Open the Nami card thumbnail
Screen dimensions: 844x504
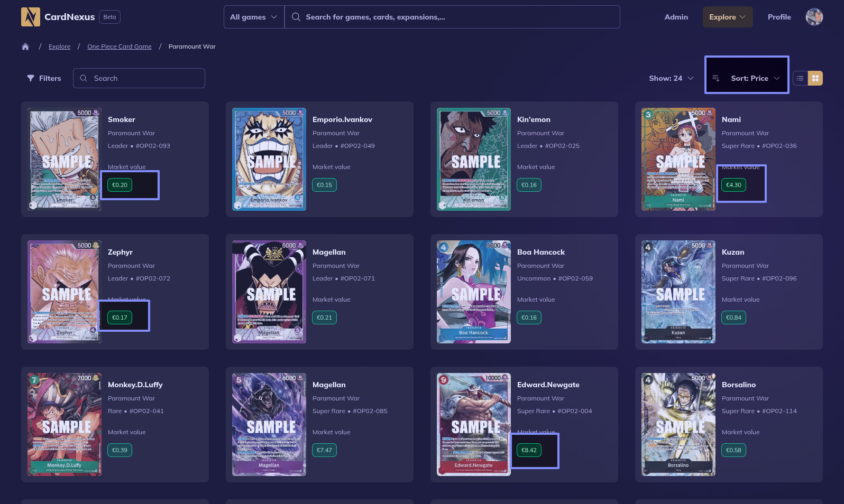coord(678,160)
